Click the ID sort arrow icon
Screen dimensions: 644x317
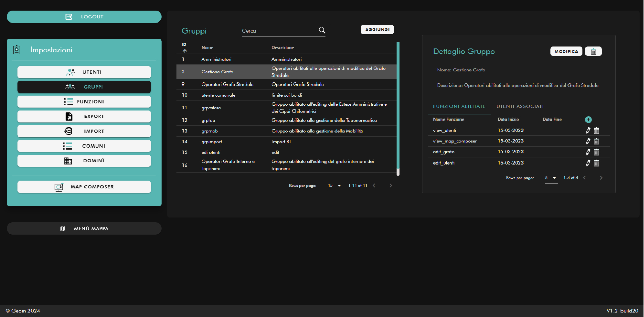tap(185, 51)
